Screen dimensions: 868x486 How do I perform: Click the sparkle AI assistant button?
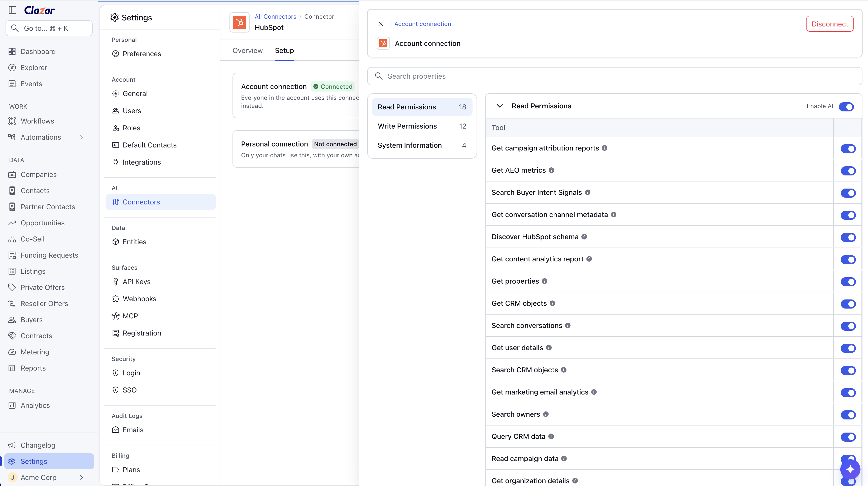(x=850, y=469)
